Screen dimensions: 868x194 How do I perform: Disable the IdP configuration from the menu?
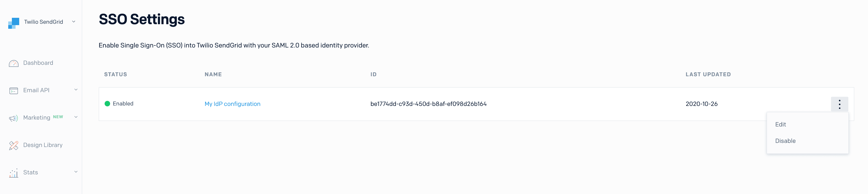pyautogui.click(x=786, y=140)
